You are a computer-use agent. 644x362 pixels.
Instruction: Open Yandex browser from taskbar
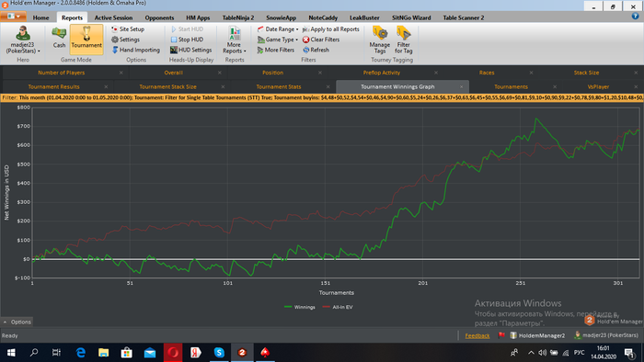point(196,352)
